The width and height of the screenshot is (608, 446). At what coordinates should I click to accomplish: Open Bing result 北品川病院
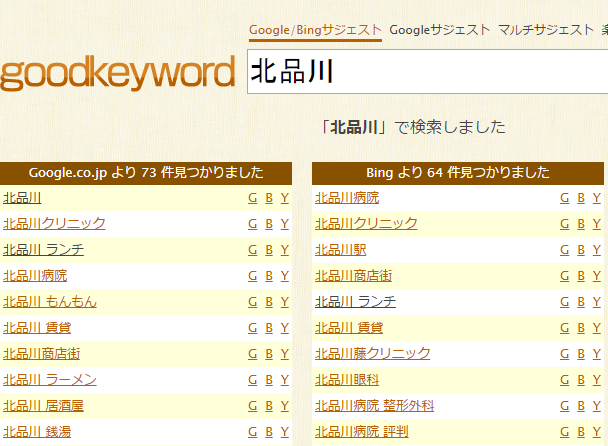[347, 198]
